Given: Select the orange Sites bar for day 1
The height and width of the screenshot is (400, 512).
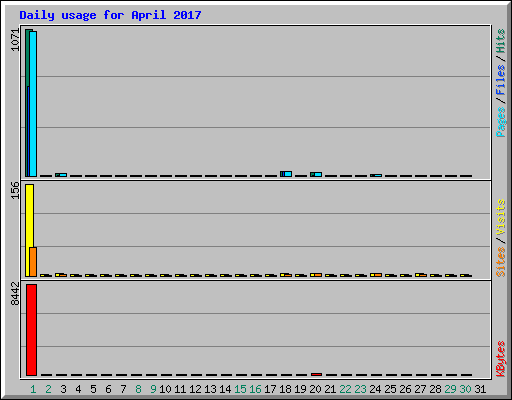Looking at the screenshot, I should tap(33, 262).
